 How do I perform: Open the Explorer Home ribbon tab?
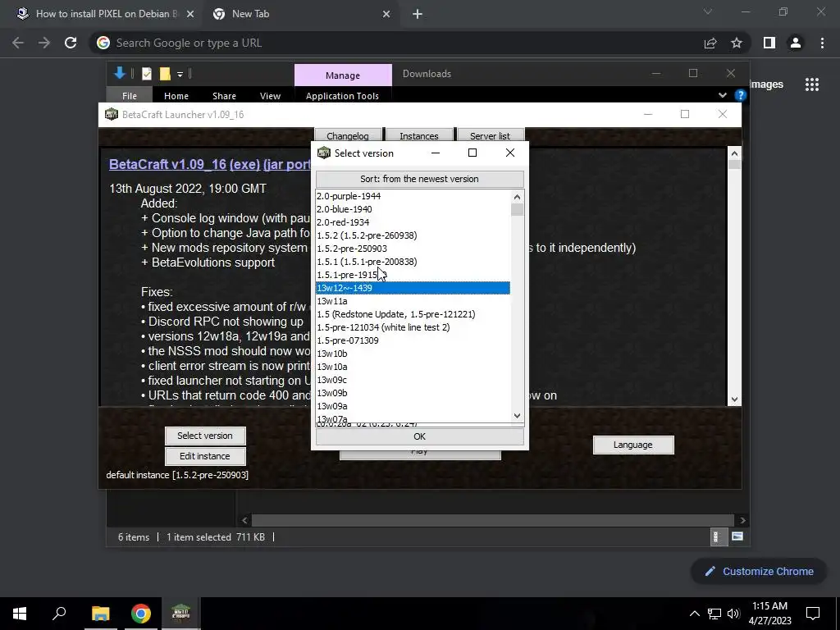click(x=176, y=96)
